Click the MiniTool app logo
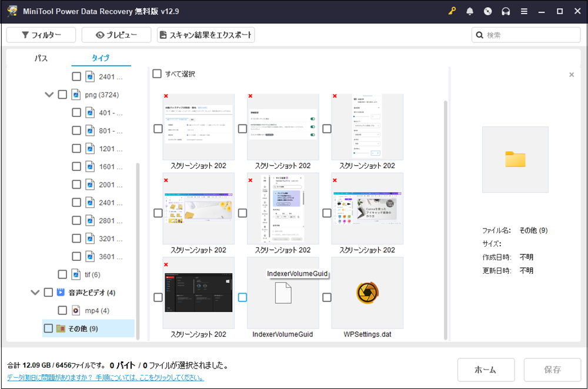588x389 pixels. 12,11
